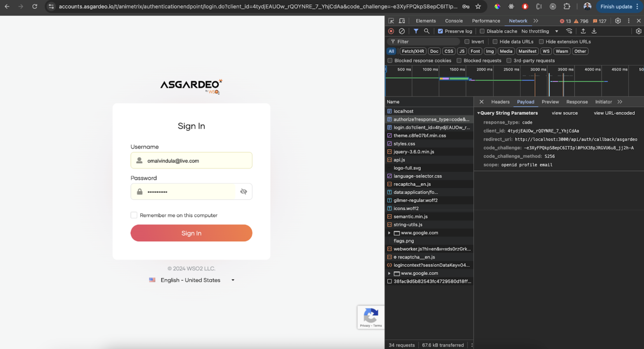Export HAR file download icon
This screenshot has height=349, width=644.
coord(594,31)
